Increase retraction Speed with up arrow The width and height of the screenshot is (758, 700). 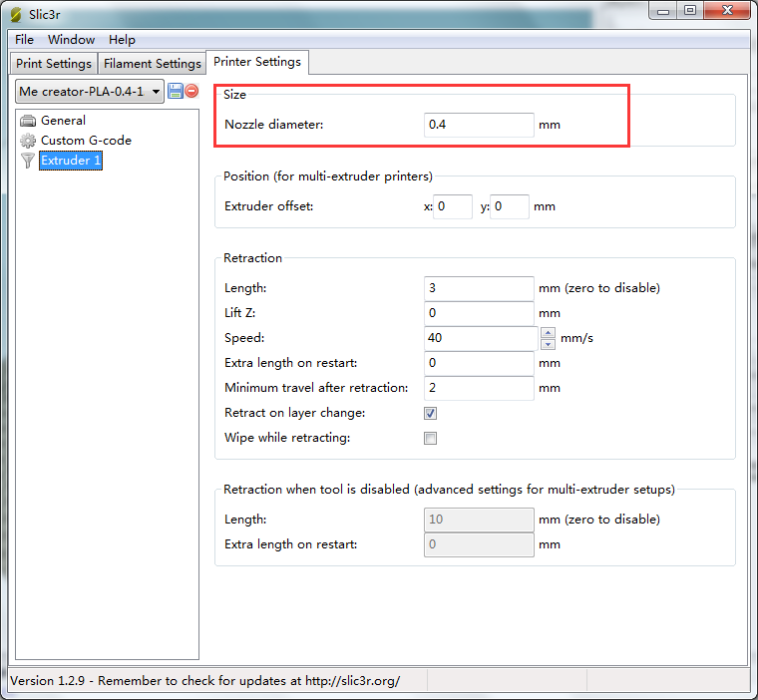click(548, 332)
